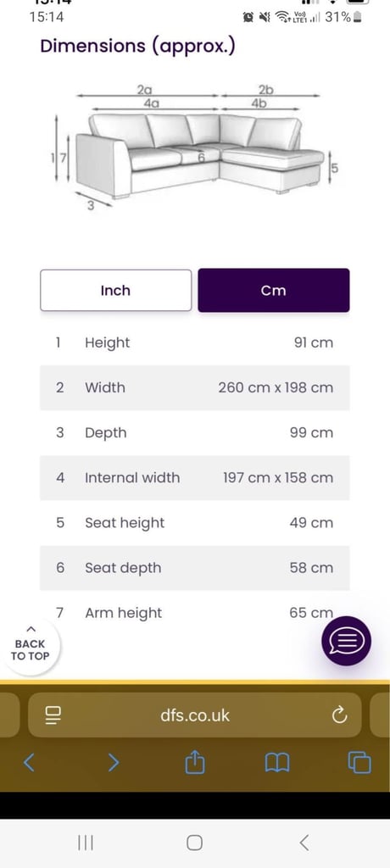Image resolution: width=390 pixels, height=868 pixels.
Task: Show open tabs overview icon
Action: (x=359, y=762)
